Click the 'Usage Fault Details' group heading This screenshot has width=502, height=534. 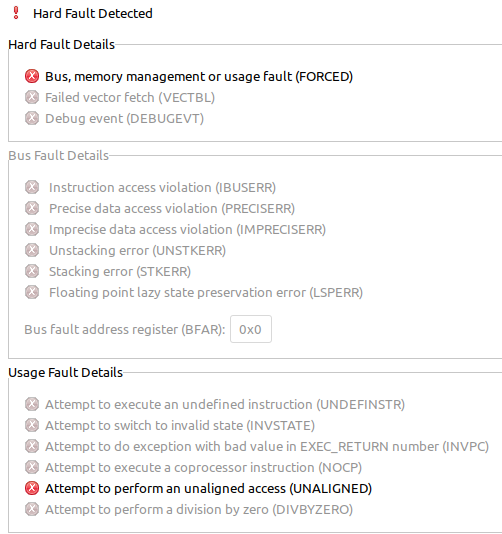(65, 373)
